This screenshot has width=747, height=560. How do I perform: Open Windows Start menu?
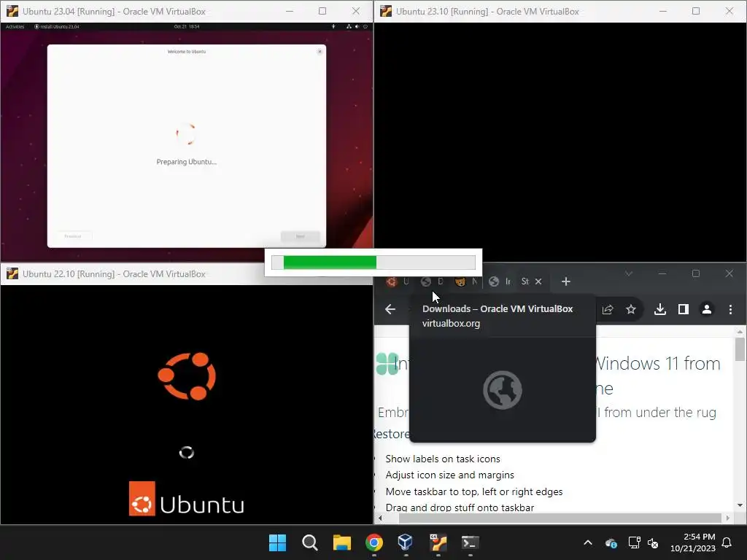pyautogui.click(x=277, y=542)
